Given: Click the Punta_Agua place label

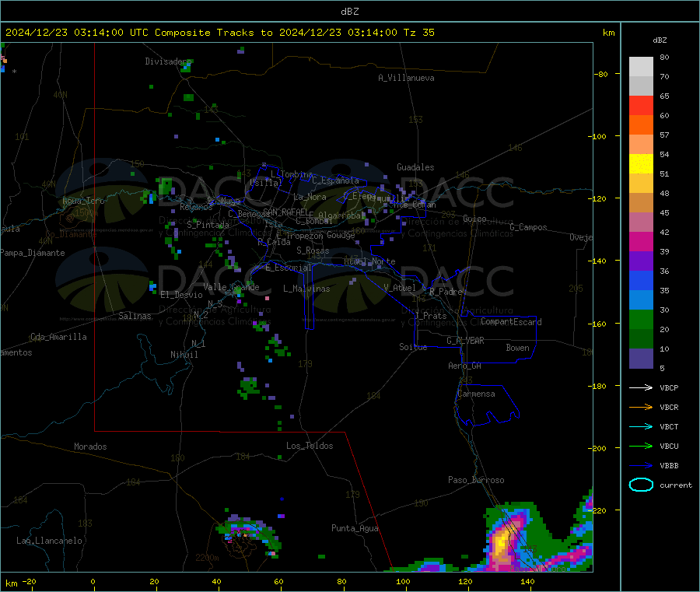Looking at the screenshot, I should tap(355, 528).
